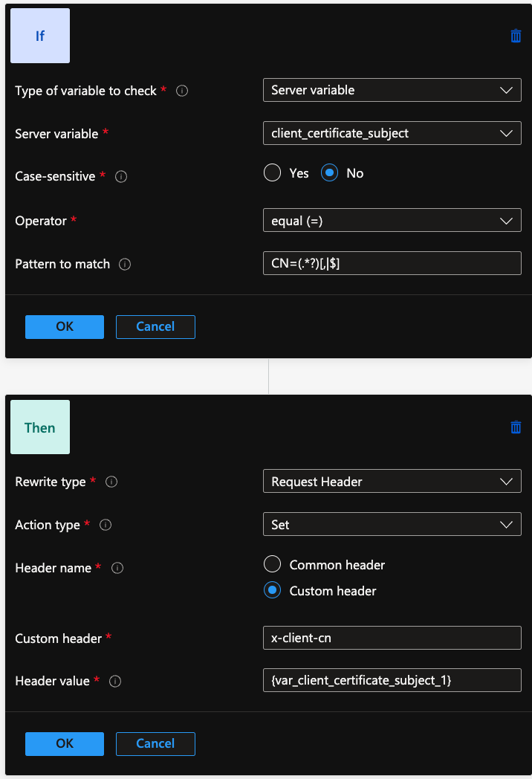The image size is (532, 779).
Task: Select Yes for Case-sensitive
Action: click(x=273, y=173)
